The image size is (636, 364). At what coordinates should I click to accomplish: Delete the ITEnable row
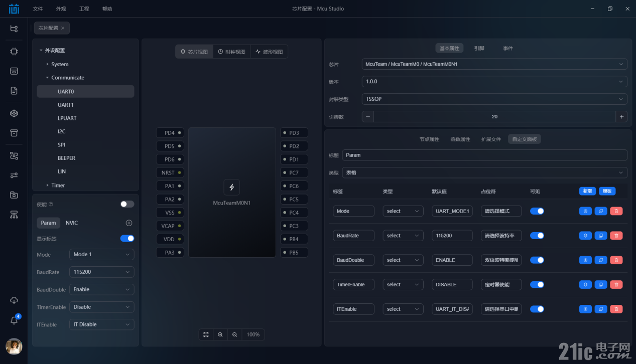tap(616, 309)
